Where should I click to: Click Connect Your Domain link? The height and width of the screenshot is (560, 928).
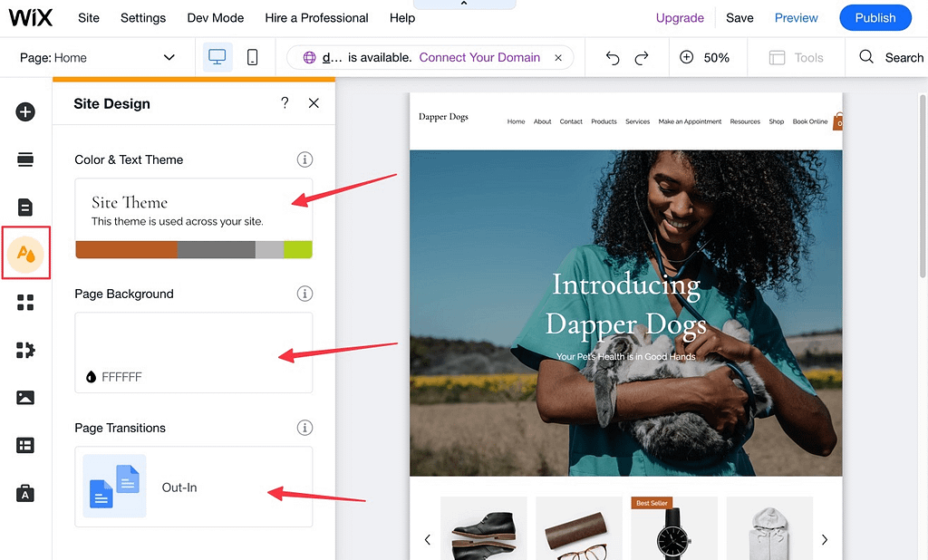pos(479,57)
